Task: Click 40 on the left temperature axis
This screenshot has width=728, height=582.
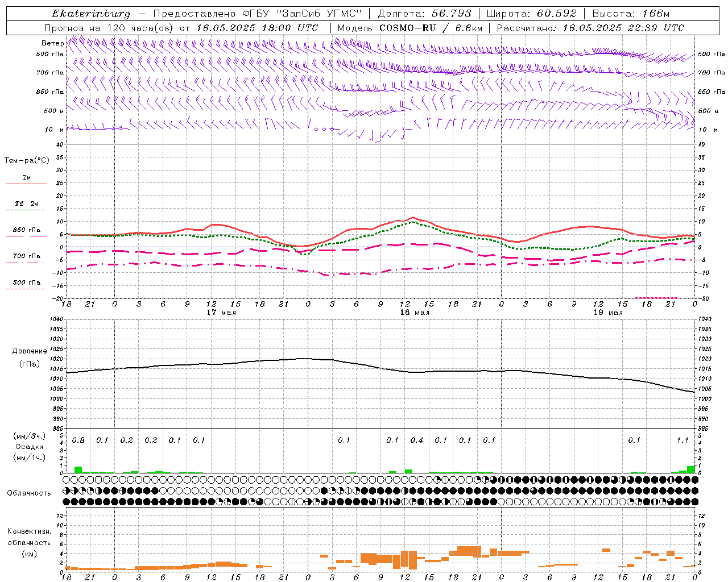Action: pyautogui.click(x=59, y=145)
